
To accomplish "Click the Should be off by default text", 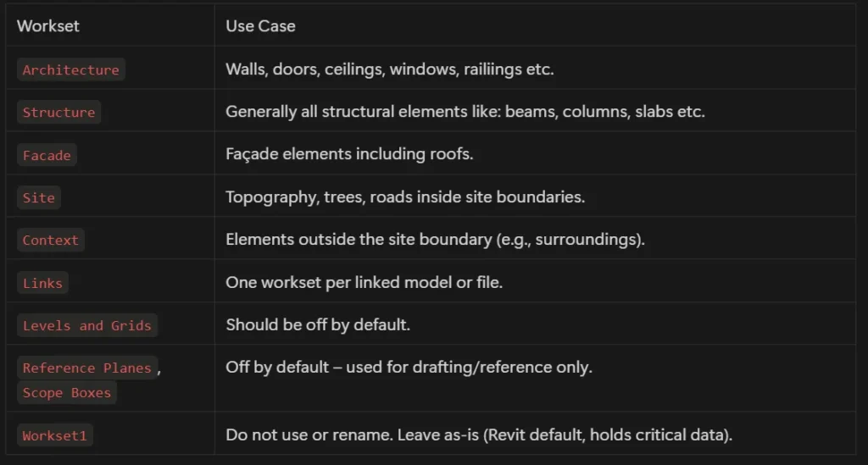I will [x=318, y=324].
